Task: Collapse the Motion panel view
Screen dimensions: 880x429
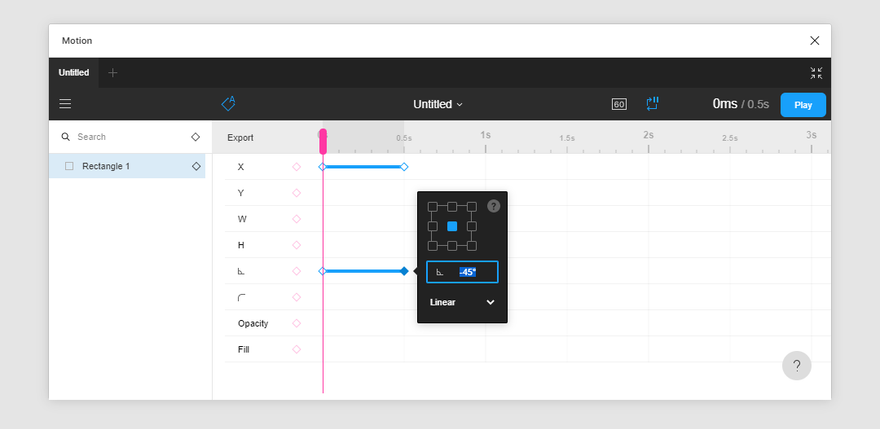Action: [x=816, y=73]
